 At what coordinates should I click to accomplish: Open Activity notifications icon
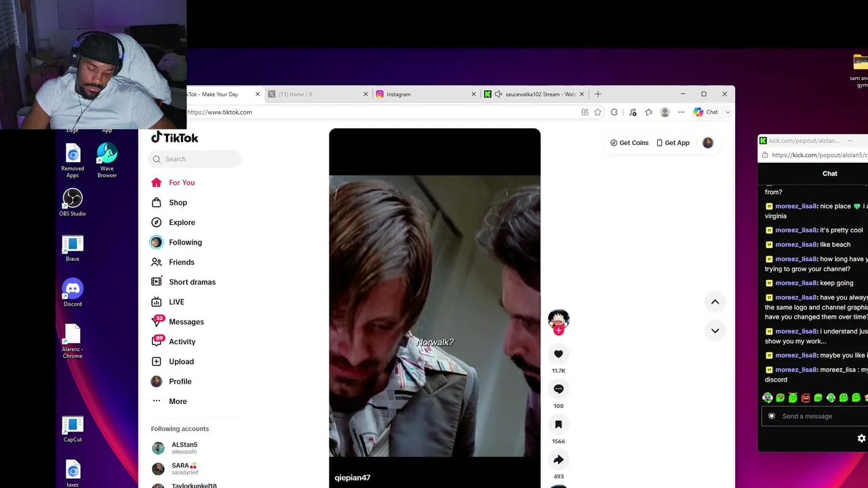(157, 342)
